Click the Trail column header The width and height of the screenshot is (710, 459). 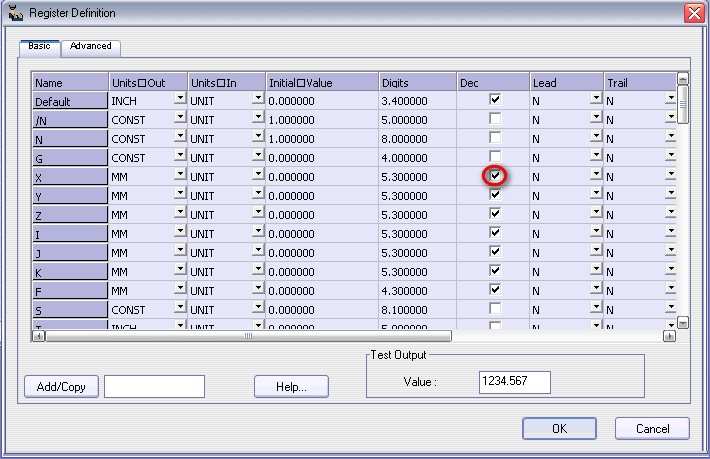point(640,82)
